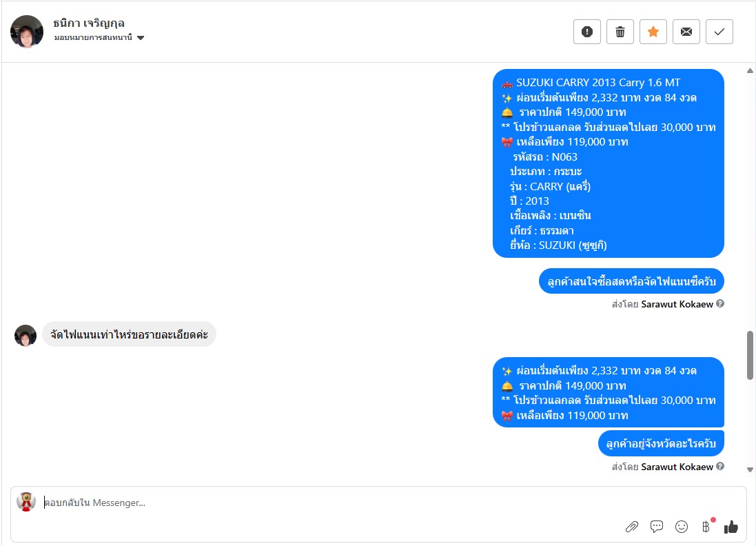Toggle the orange star follow-up flag
The image size is (756, 546).
pyautogui.click(x=653, y=32)
